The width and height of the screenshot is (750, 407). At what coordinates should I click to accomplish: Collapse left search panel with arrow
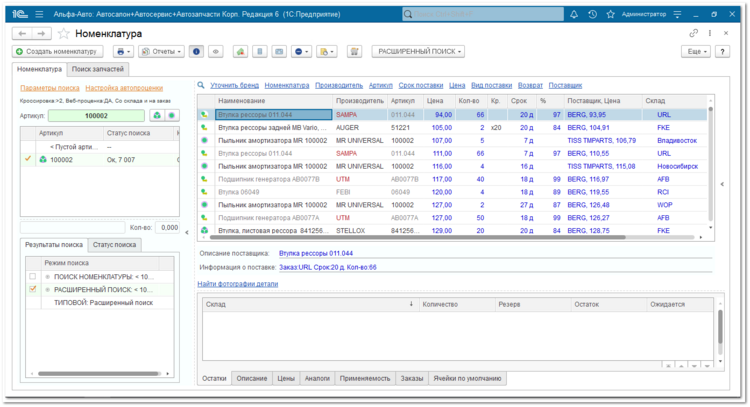click(187, 232)
